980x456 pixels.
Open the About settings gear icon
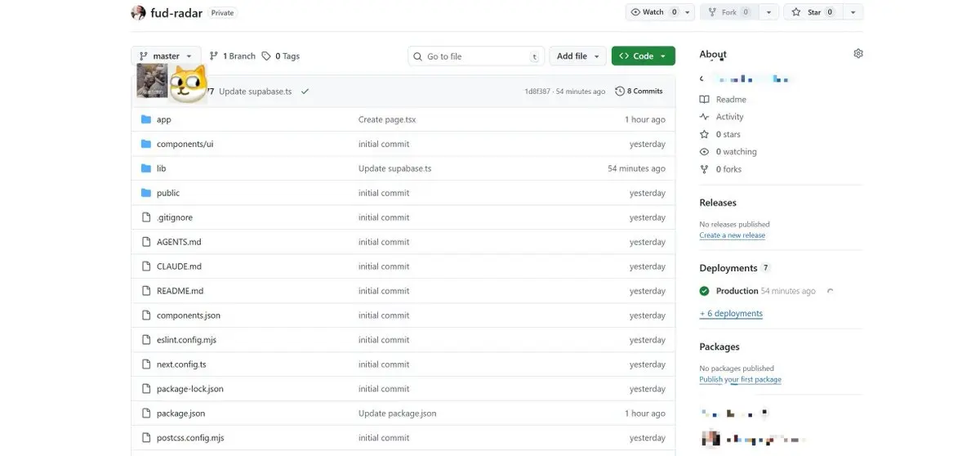point(857,54)
